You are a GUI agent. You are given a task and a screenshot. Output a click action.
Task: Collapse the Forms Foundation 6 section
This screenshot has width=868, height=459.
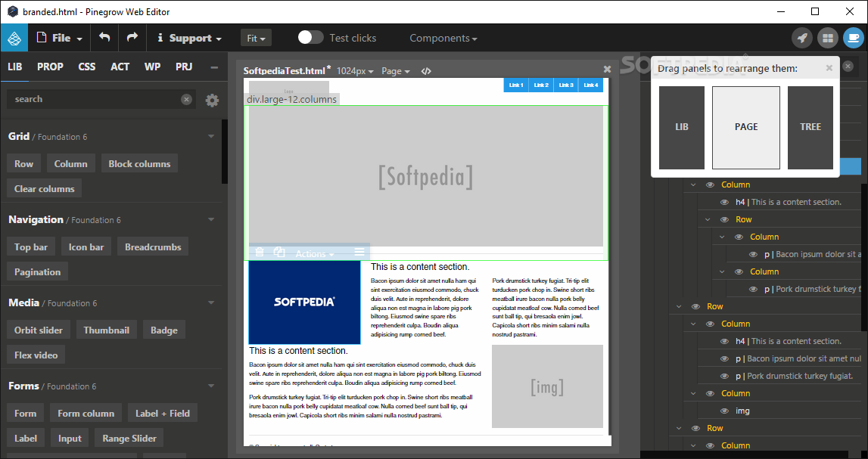[211, 386]
